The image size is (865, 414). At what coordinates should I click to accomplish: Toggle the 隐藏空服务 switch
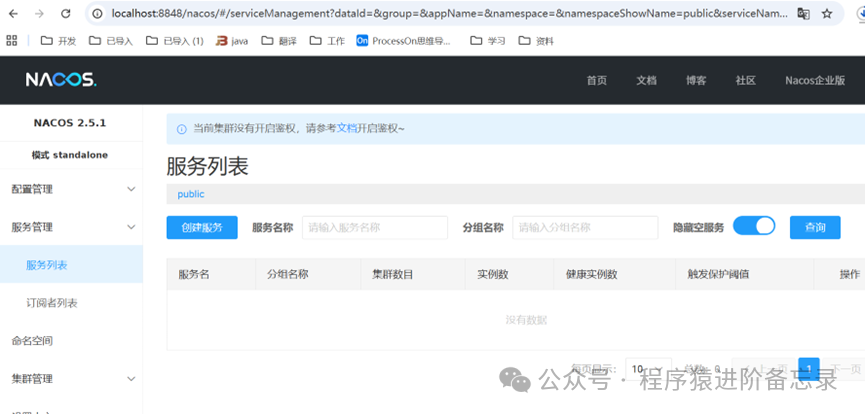click(754, 226)
